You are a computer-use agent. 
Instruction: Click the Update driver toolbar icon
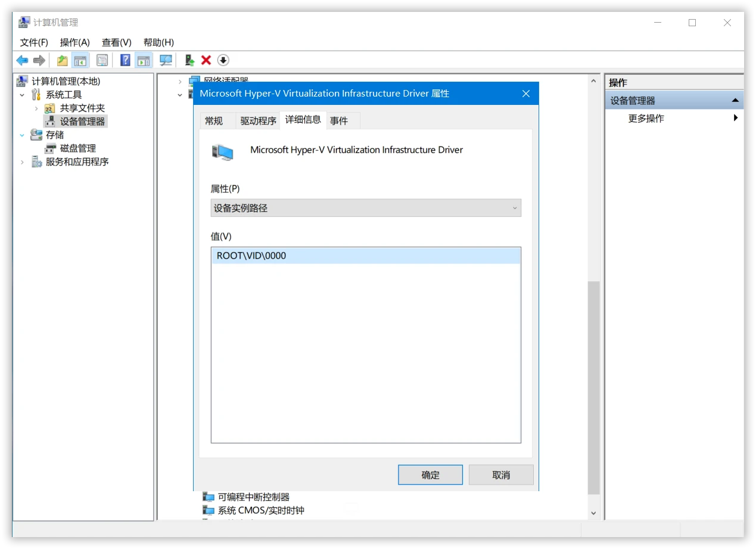tap(188, 60)
